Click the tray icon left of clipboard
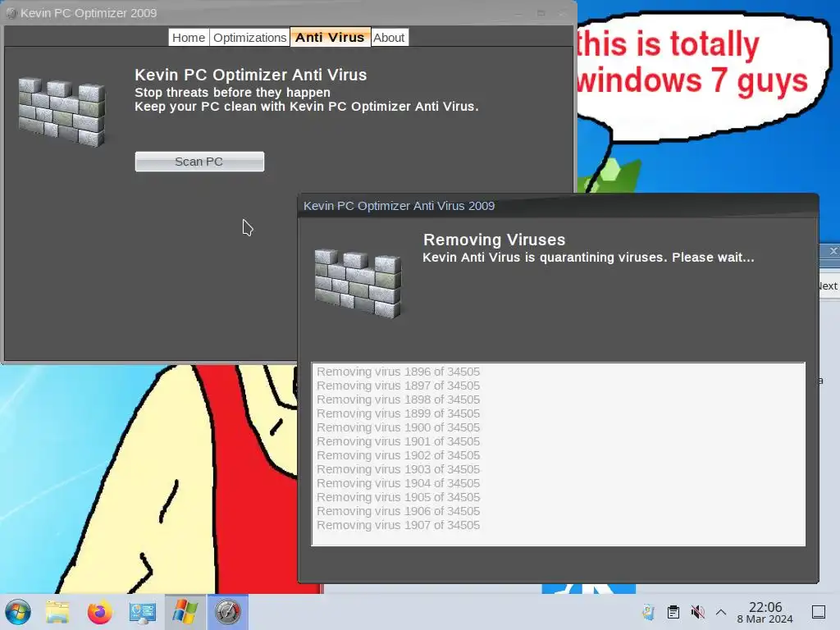 tap(648, 612)
